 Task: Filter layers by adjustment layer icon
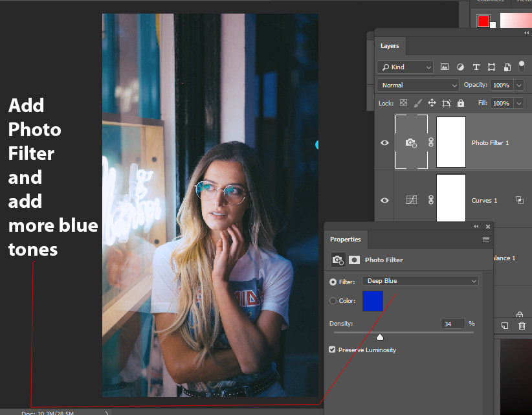coord(460,67)
